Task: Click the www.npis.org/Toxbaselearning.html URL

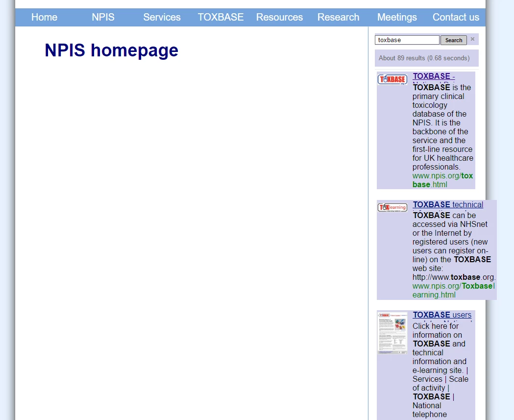Action: pyautogui.click(x=454, y=290)
